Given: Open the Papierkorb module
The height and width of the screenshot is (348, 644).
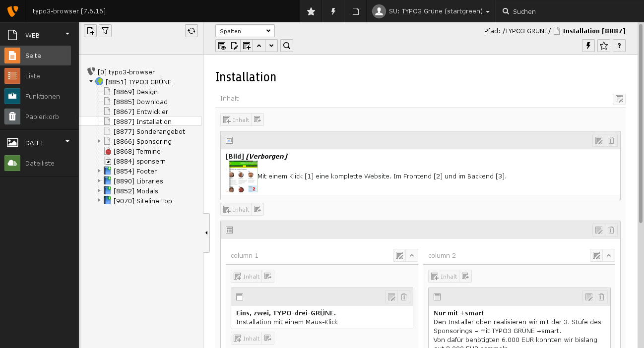Looking at the screenshot, I should click(36, 116).
